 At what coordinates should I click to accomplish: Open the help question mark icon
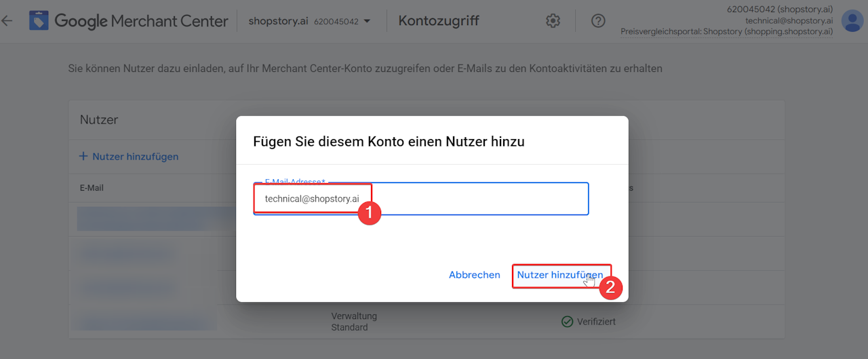597,21
